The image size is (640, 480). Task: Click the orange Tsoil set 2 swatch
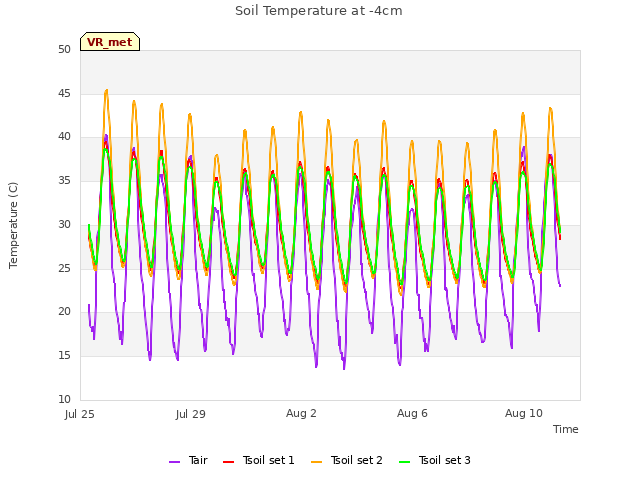point(316,462)
